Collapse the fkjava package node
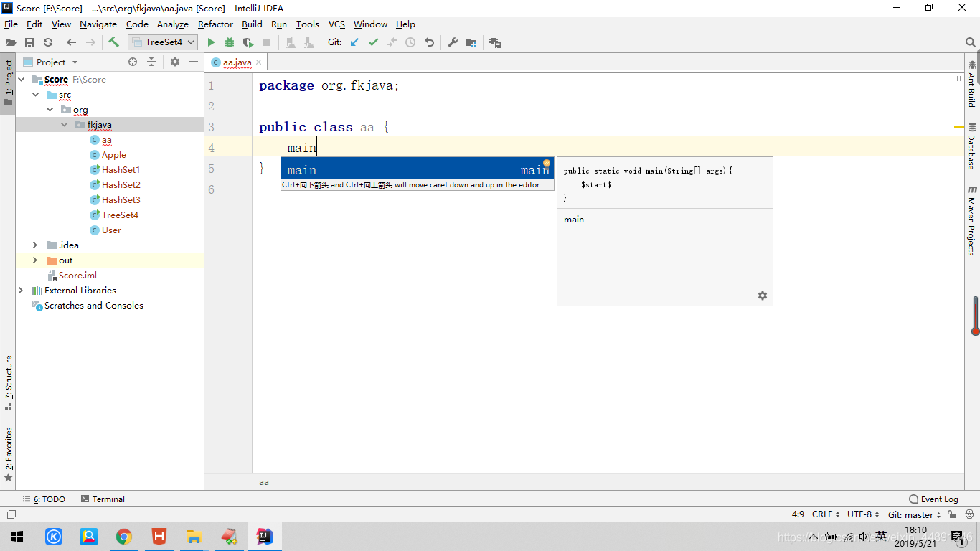980x551 pixels. tap(64, 125)
